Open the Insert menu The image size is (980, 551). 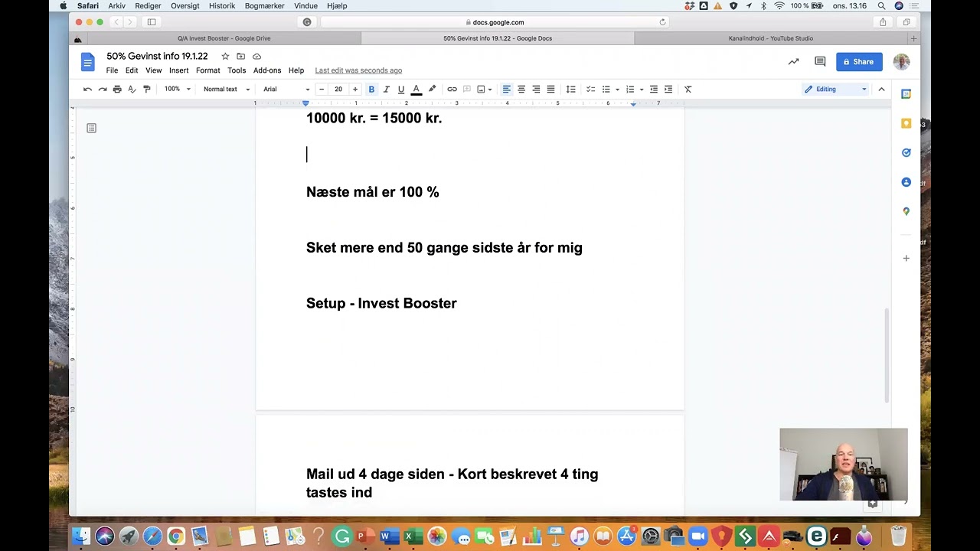click(179, 70)
